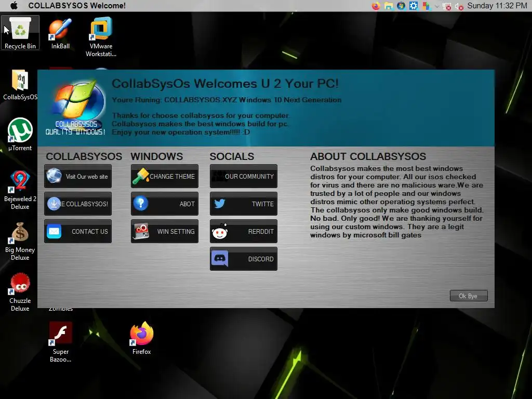Click the Windows orb icon in the top bar

(x=401, y=6)
